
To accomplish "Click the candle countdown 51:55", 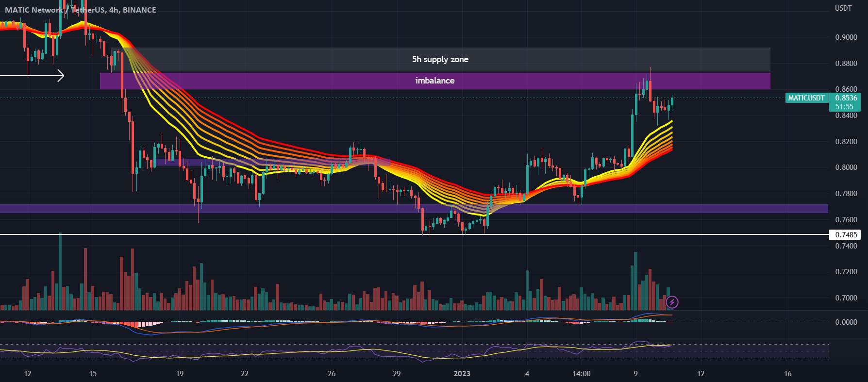I will pos(844,107).
